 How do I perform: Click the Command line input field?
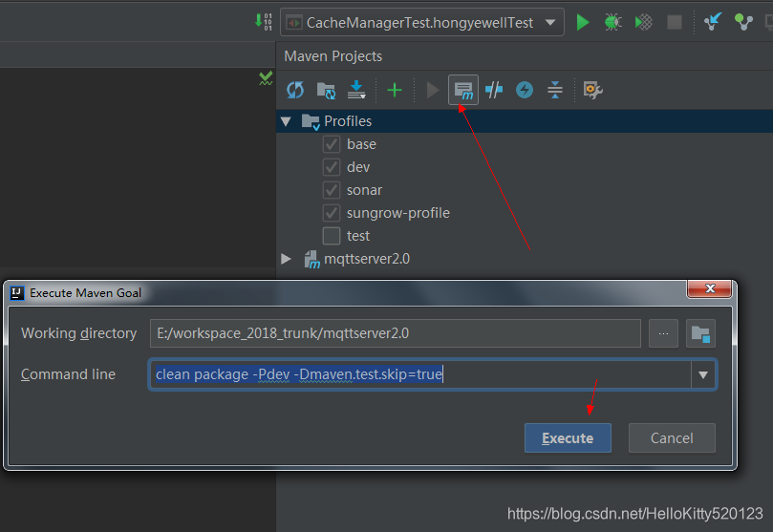click(420, 374)
